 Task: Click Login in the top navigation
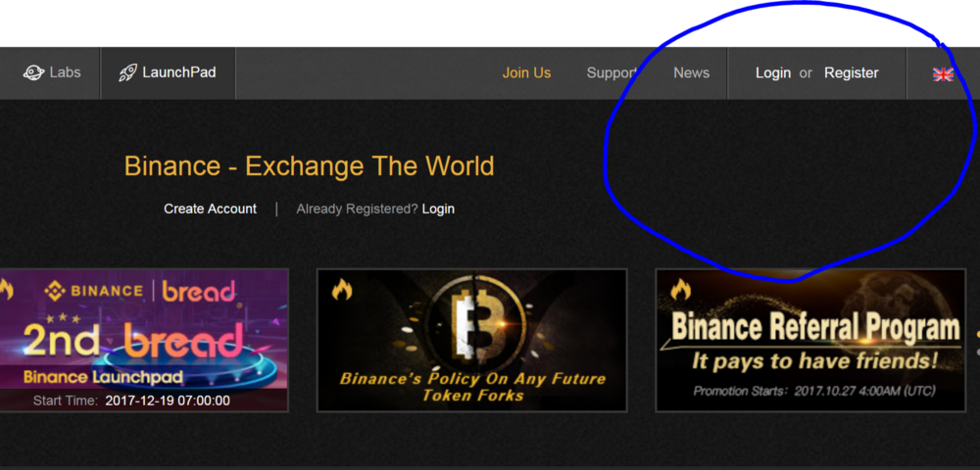pyautogui.click(x=773, y=73)
